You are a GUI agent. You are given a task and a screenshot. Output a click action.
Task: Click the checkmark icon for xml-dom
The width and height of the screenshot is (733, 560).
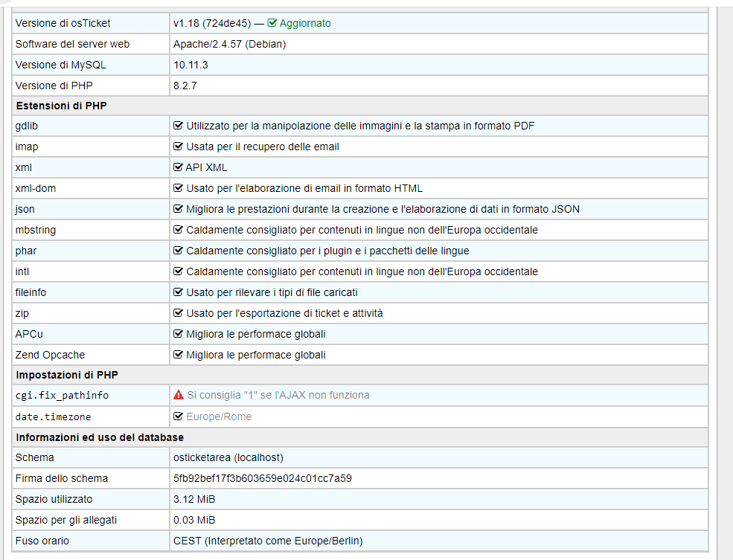pos(178,188)
